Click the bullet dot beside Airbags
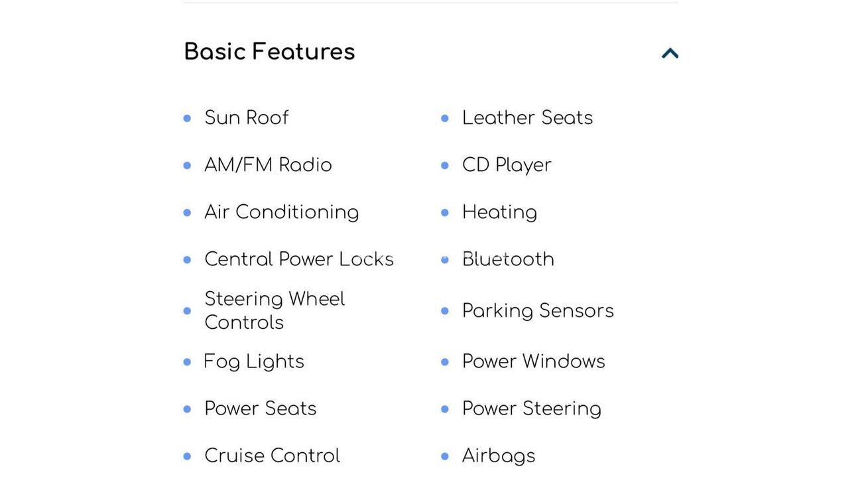The height and width of the screenshot is (504, 862). [445, 456]
